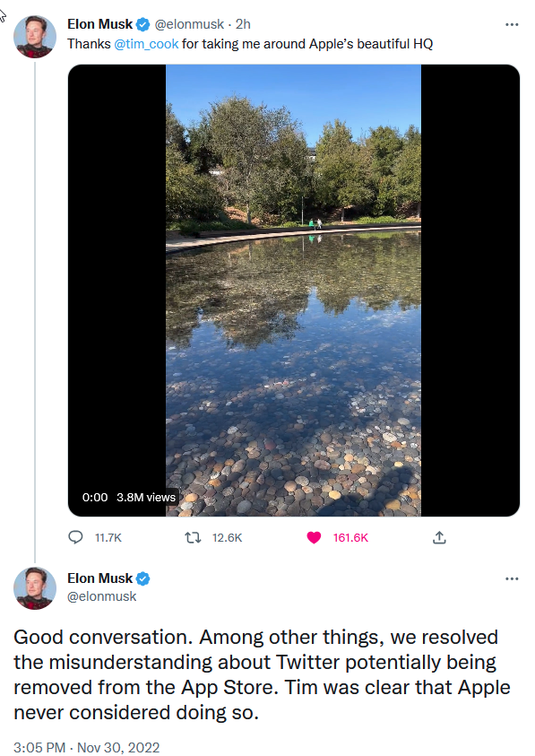The image size is (535, 756).
Task: Open the top tweet's three-dot menu
Action: pyautogui.click(x=512, y=24)
